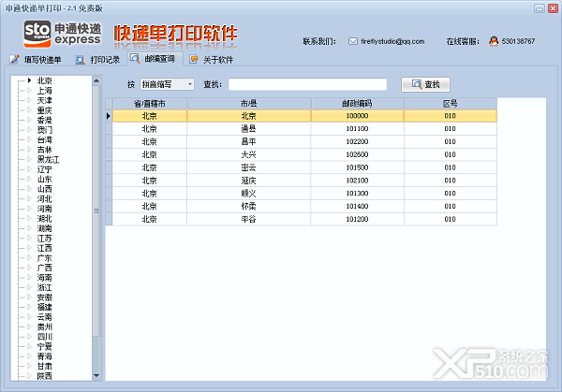Select 辽宁 in the province tree
This screenshot has width=562, height=392.
[44, 169]
